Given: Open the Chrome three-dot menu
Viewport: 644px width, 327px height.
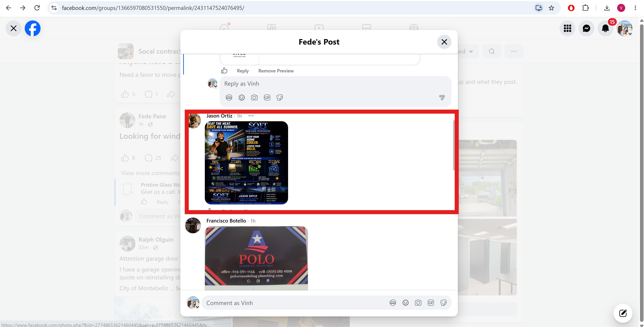Looking at the screenshot, I should 635,8.
